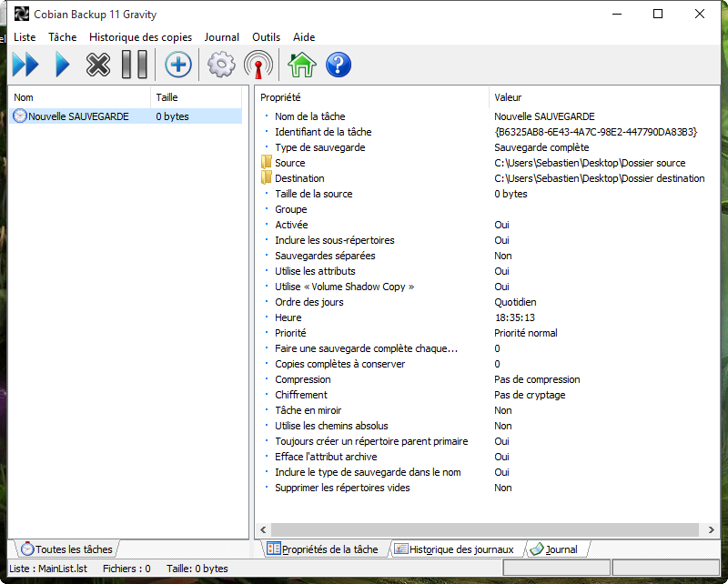The image size is (728, 584).
Task: Click the Liste : MainList.lst status entry
Action: coord(48,569)
